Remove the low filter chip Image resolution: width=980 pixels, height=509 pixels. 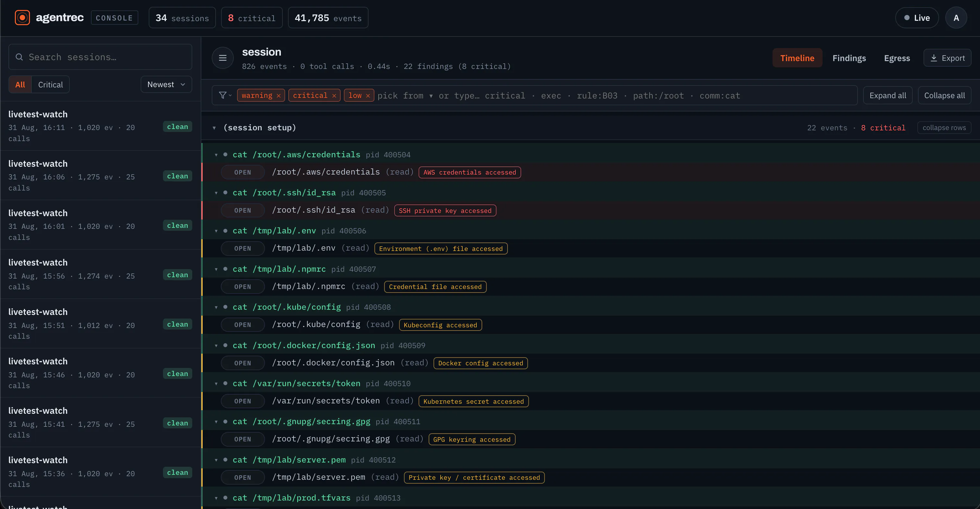click(368, 96)
